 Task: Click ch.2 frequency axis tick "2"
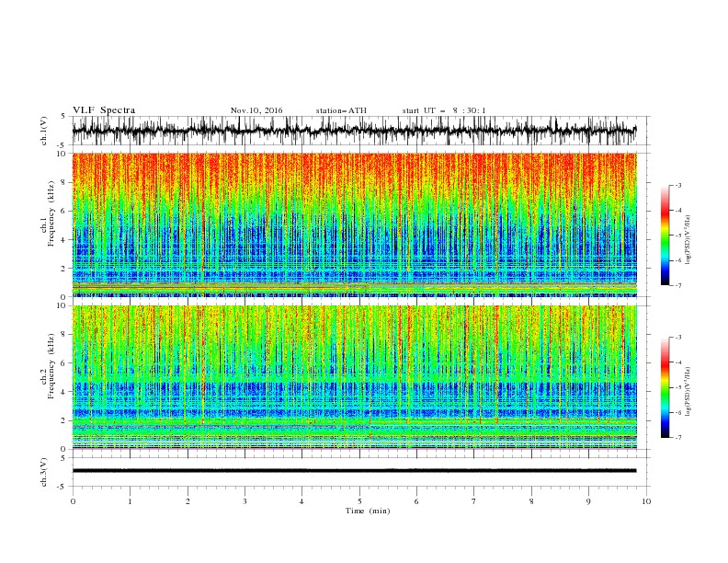click(x=64, y=420)
